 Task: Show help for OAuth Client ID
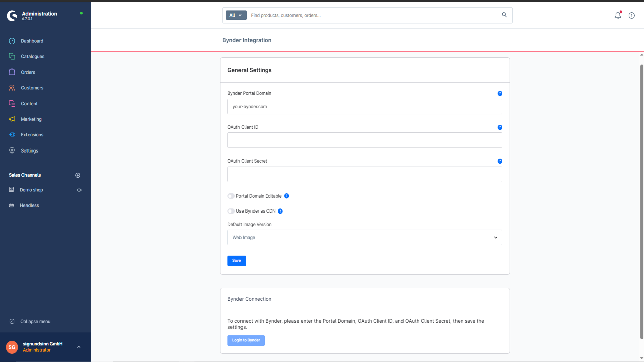tap(500, 127)
